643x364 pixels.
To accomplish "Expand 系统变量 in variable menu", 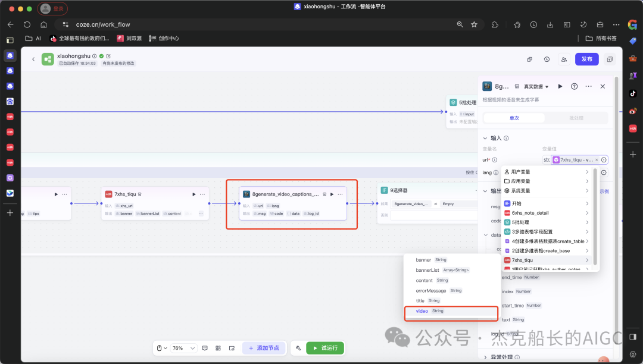I will click(x=546, y=191).
